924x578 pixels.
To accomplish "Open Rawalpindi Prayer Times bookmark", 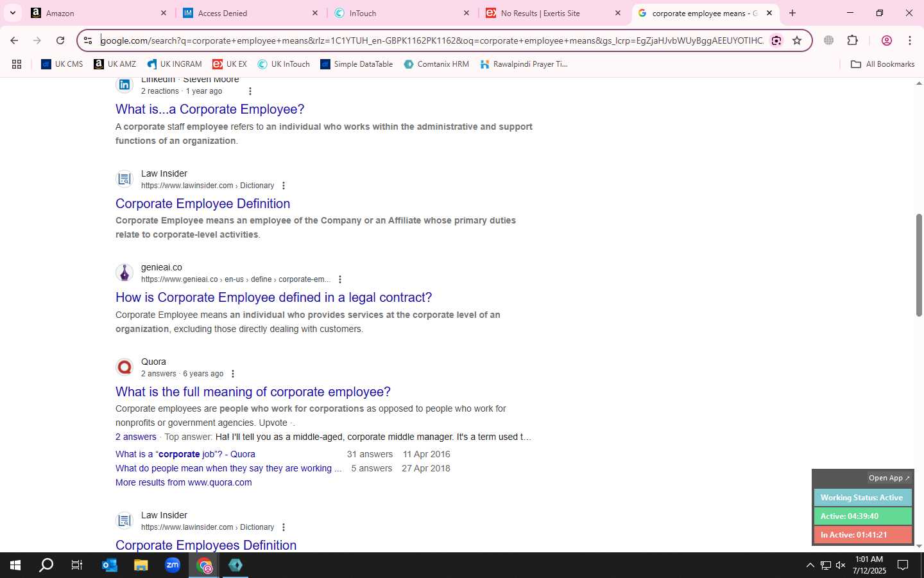I will 524,64.
